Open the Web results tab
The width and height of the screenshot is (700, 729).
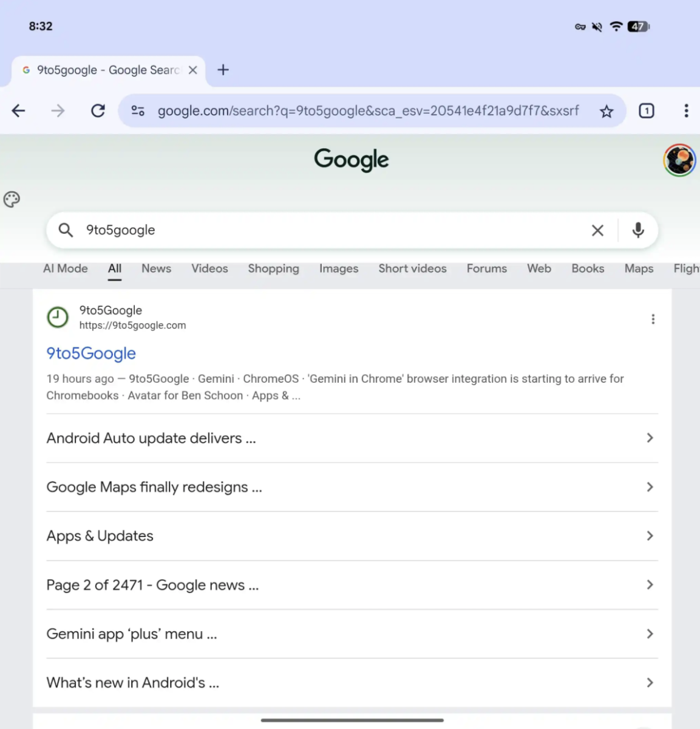(539, 269)
